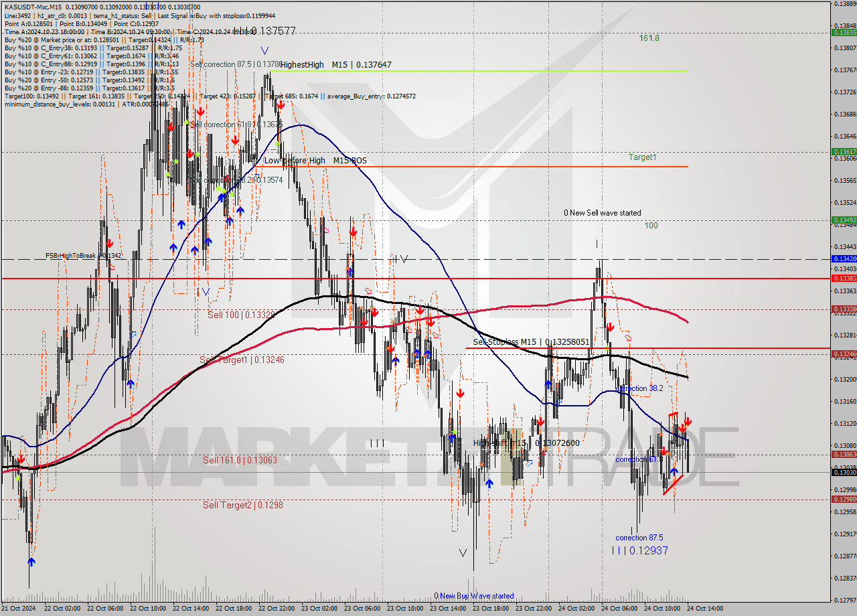Viewport: 857px width, 616px height.
Task: Click the 'High-shift m15 | 0.13072600' label
Action: click(527, 443)
